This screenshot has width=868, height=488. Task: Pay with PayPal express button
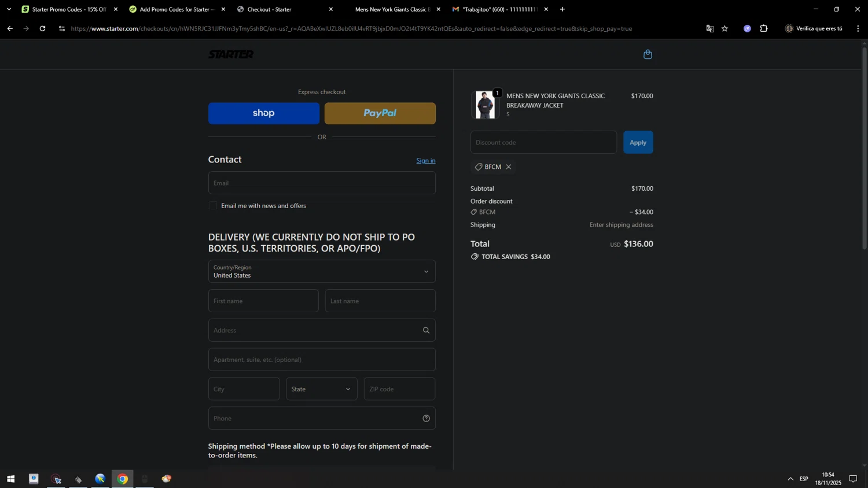(x=380, y=113)
